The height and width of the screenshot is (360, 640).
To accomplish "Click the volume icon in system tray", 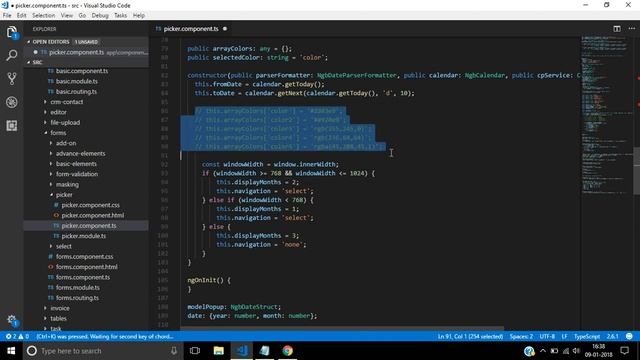I will coord(576,351).
